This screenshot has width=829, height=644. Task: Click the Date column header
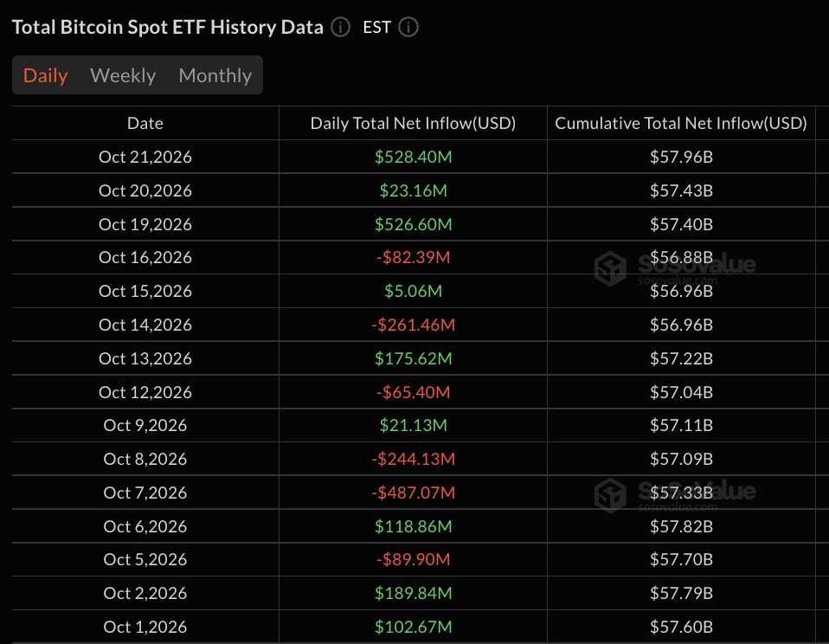pos(145,123)
